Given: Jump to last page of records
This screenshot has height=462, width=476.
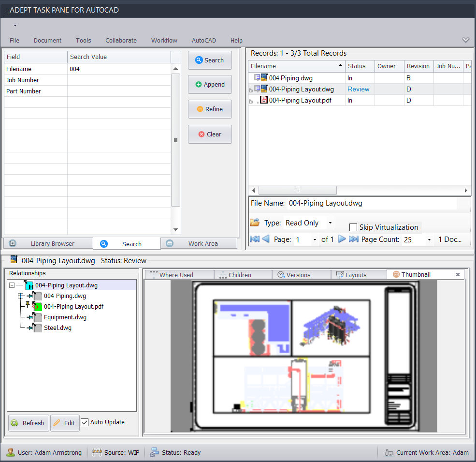Looking at the screenshot, I should point(354,239).
